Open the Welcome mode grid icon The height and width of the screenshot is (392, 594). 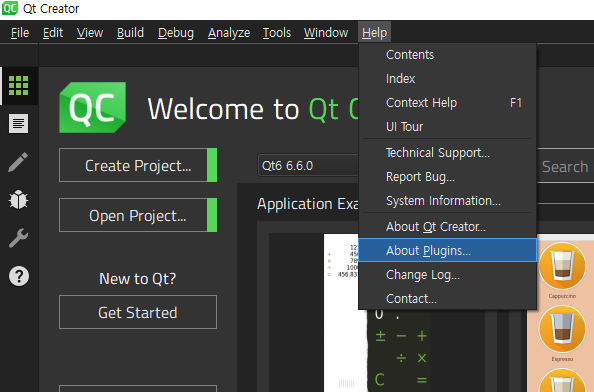point(19,86)
